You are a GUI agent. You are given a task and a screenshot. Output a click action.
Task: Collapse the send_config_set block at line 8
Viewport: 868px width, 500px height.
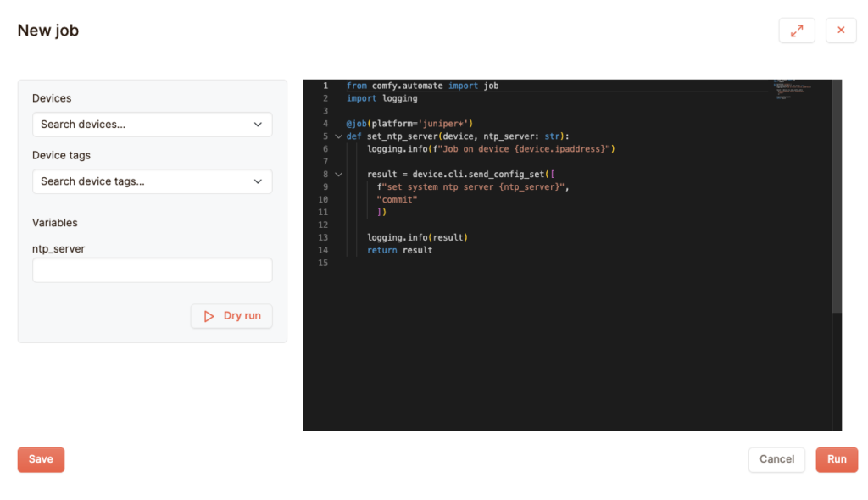point(338,175)
